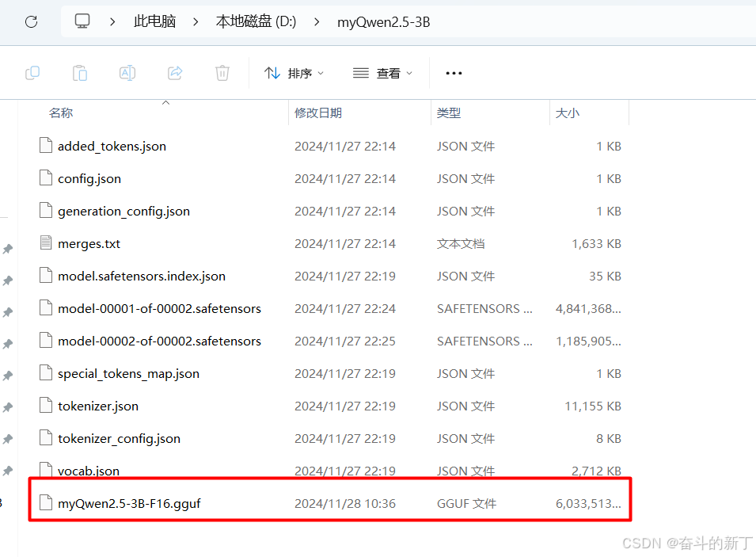Click the 8 KB size of tokenizer_config.json
Viewport: 756px width, 557px height.
tap(609, 438)
